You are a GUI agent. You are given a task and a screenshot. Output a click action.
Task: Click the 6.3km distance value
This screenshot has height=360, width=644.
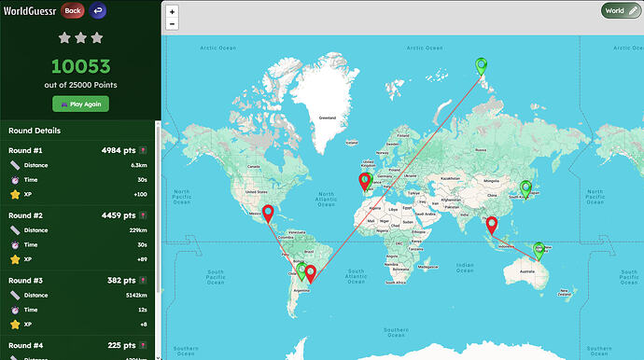pos(139,165)
